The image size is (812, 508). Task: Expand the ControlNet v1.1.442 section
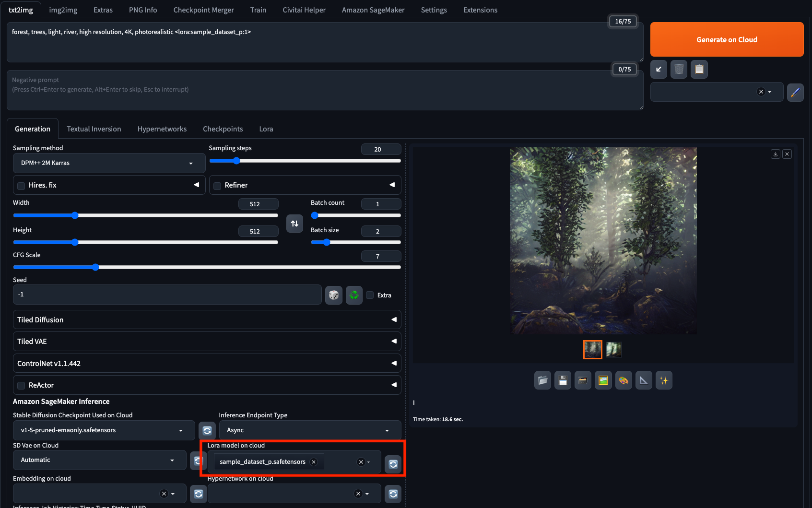207,363
